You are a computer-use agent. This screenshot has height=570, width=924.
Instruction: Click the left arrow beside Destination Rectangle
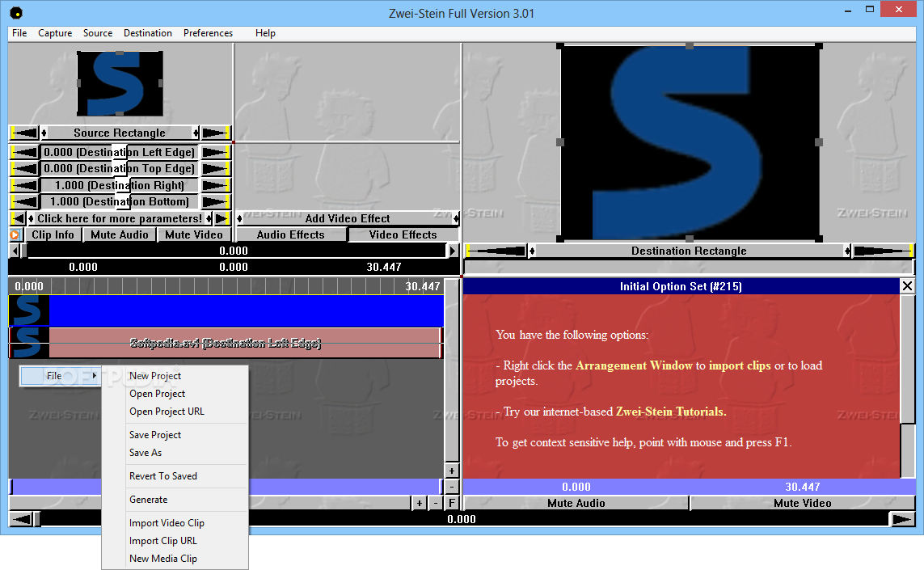click(496, 251)
